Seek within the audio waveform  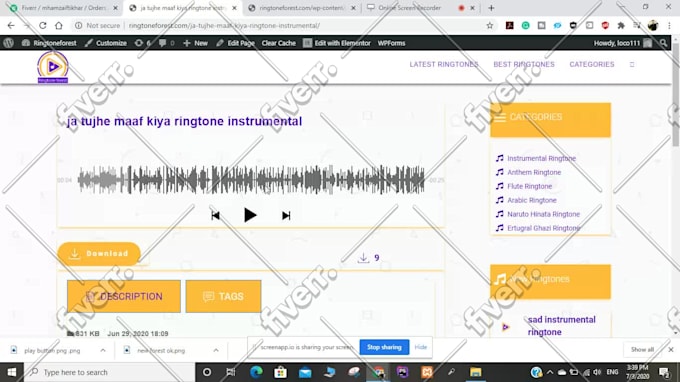(x=251, y=180)
